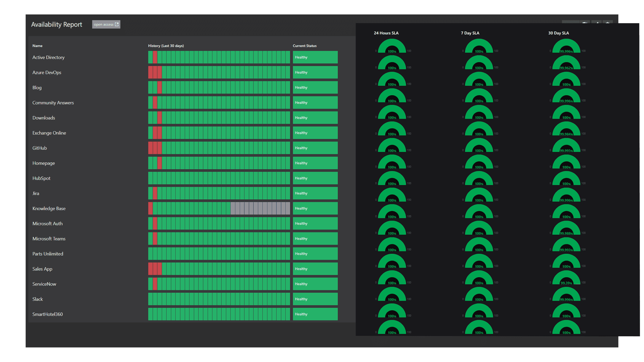Click the Healthy status tile for Jira
Image resolution: width=644 pixels, height=362 pixels.
(x=315, y=193)
